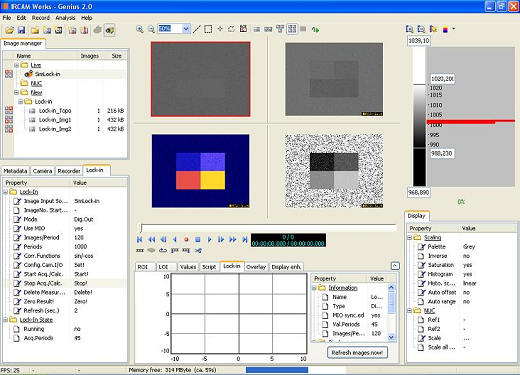
Task: Click Delete! for Delete Measurement
Action: [x=83, y=292]
